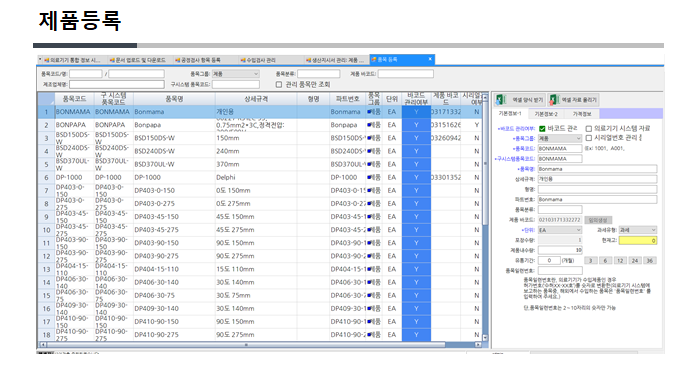Click the yellow 현재고 stock field
This screenshot has height=385, width=684.
638,240
